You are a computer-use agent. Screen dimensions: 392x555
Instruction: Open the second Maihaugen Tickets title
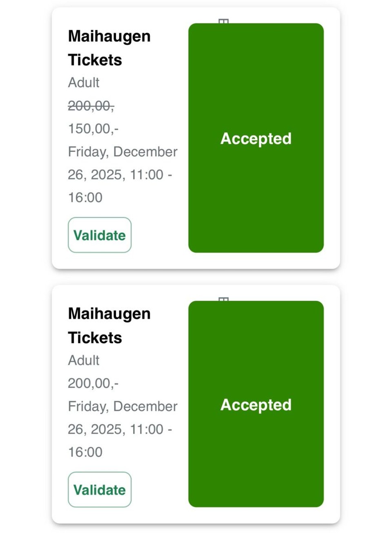pyautogui.click(x=109, y=325)
